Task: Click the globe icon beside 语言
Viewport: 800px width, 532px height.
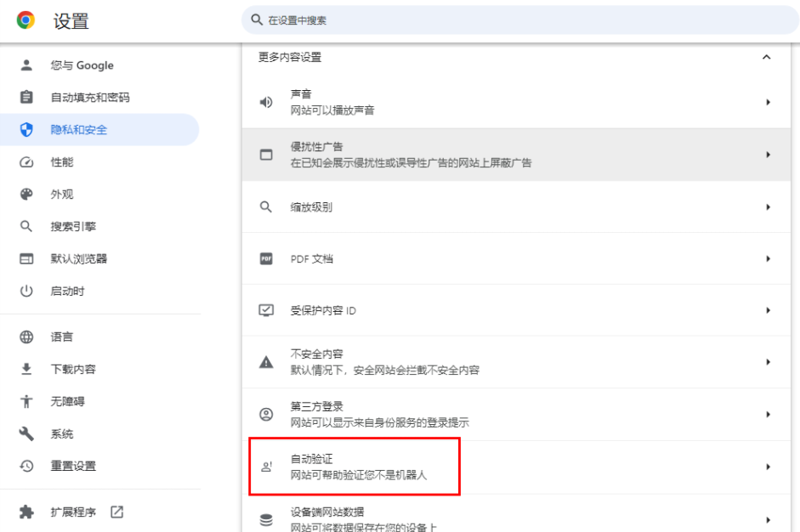Action: point(26,337)
